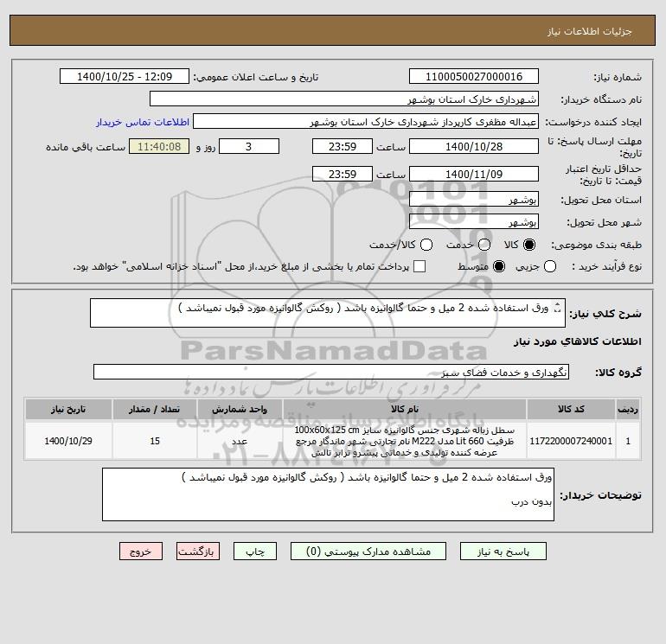This screenshot has height=644, width=666.
Task: Click the product name cell 'سطل زباله شهری'
Action: (405, 441)
